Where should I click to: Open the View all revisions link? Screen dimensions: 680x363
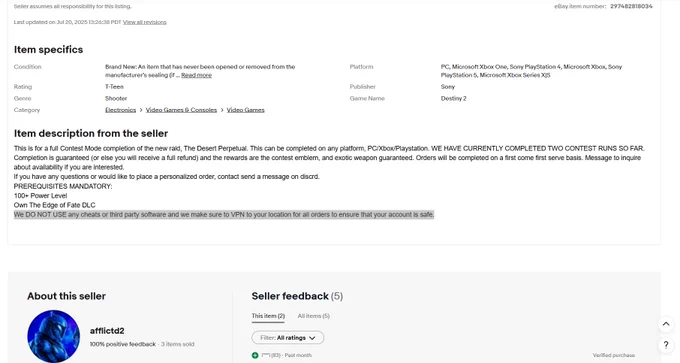pyautogui.click(x=144, y=22)
